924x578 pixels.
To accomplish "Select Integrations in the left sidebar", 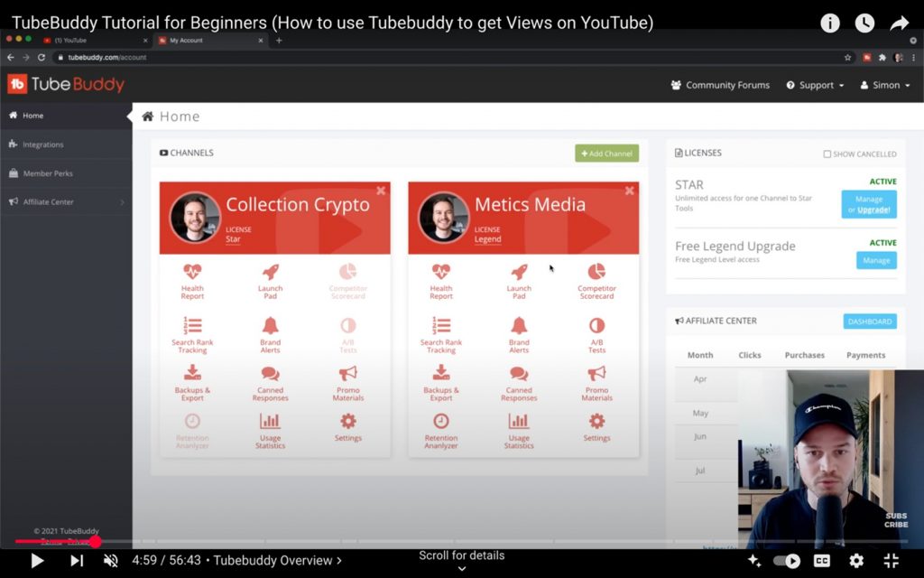I will point(42,144).
